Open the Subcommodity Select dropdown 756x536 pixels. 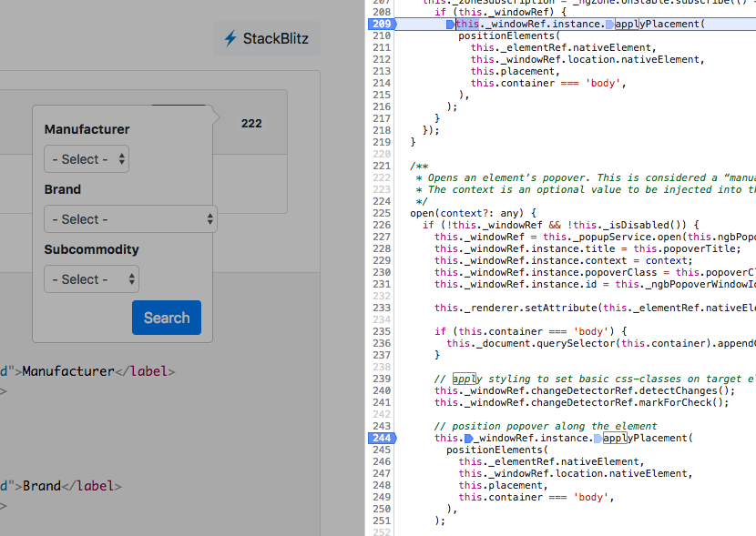pyautogui.click(x=92, y=278)
